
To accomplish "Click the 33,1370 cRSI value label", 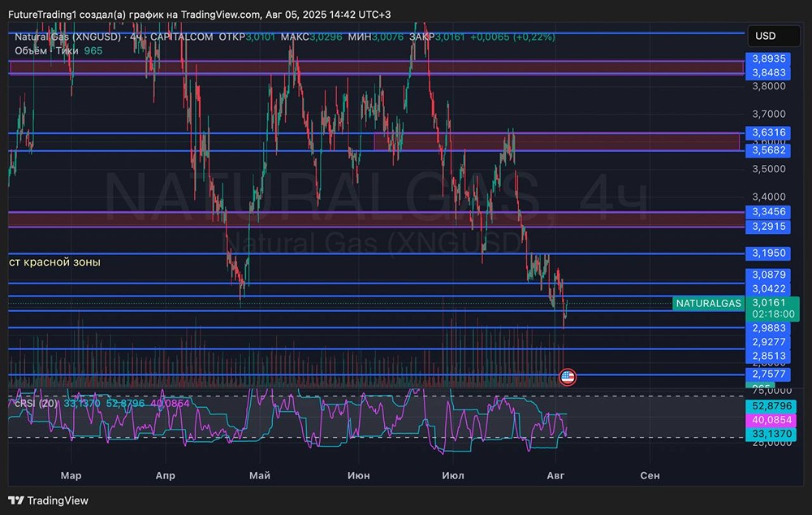I will click(x=772, y=435).
